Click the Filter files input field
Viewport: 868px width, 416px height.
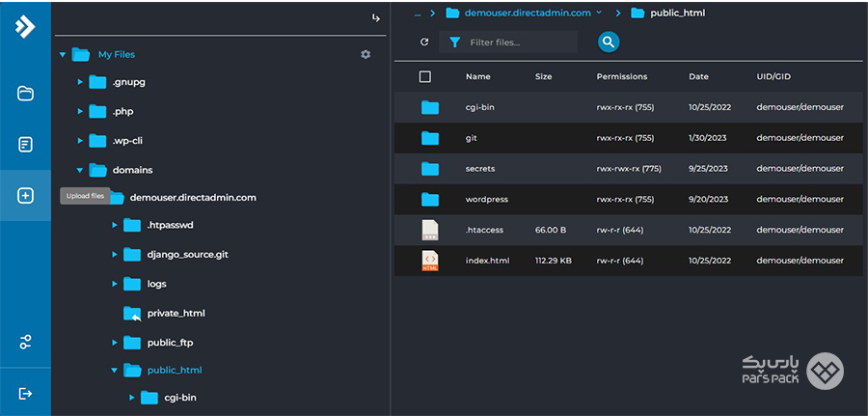(x=508, y=42)
